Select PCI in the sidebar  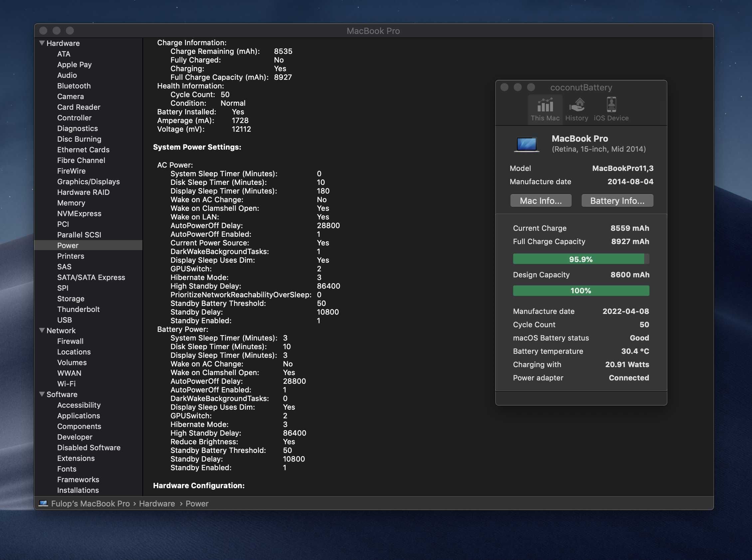[63, 224]
